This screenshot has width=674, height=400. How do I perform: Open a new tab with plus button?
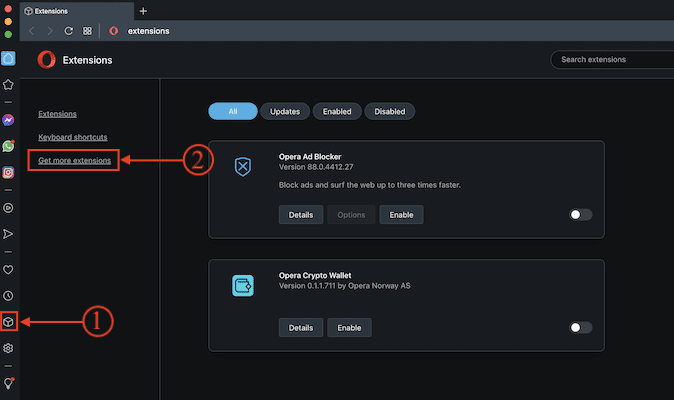click(143, 11)
